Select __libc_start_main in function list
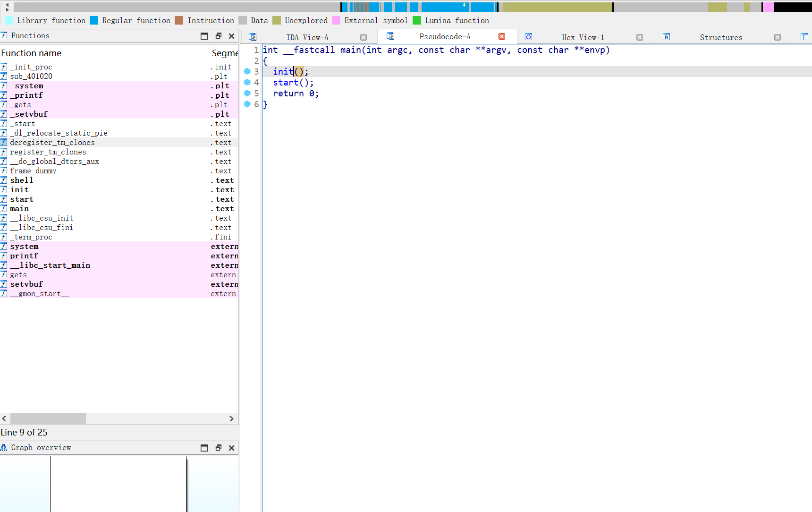 pyautogui.click(x=119, y=265)
